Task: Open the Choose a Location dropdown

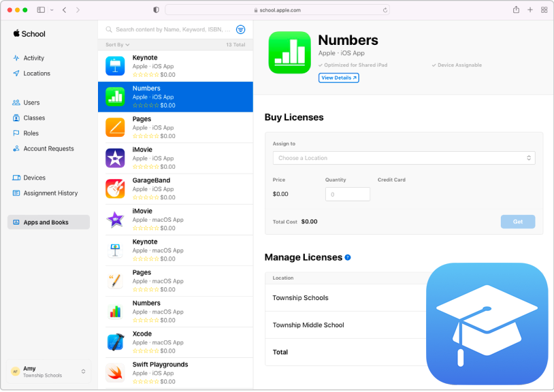Action: coord(404,158)
